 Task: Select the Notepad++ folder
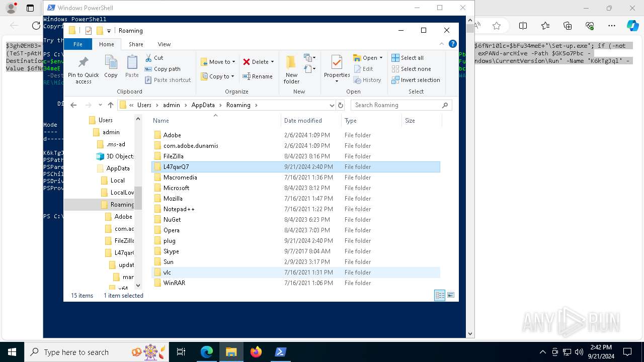click(x=296, y=209)
